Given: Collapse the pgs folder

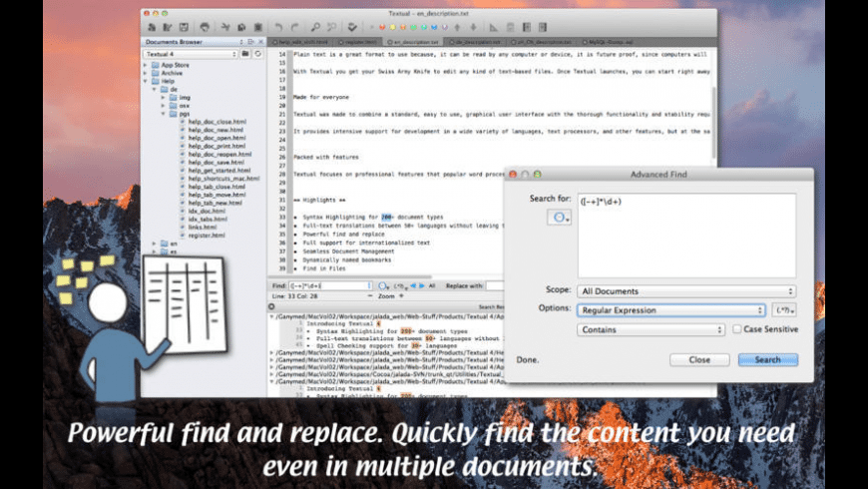Looking at the screenshot, I should coord(164,114).
